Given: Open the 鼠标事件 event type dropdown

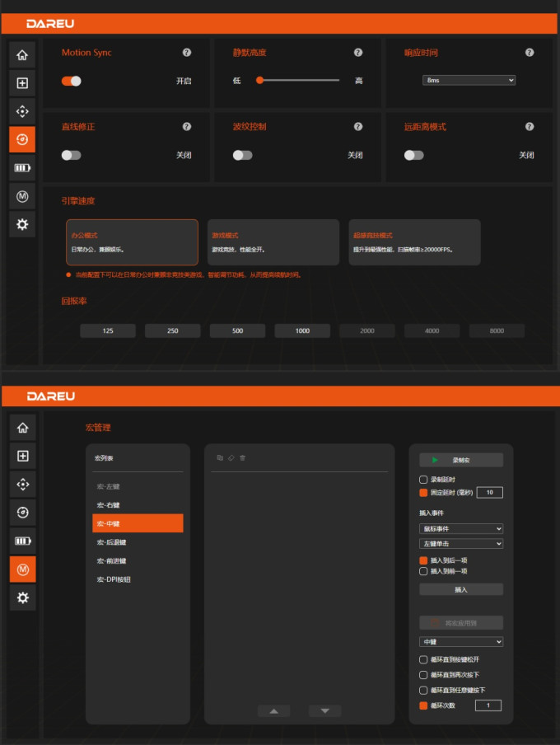Looking at the screenshot, I should click(461, 528).
